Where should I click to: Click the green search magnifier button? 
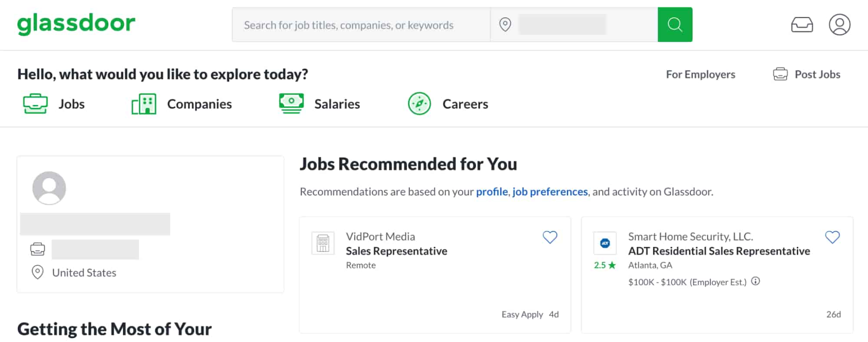(674, 25)
